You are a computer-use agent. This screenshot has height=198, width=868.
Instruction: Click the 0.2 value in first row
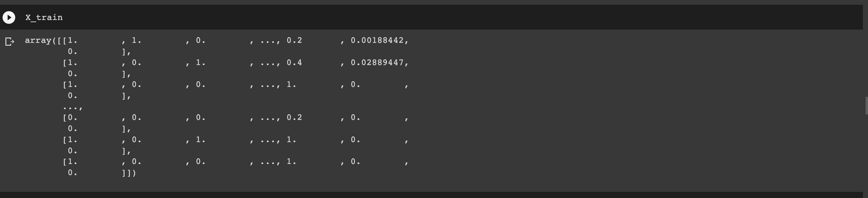[294, 40]
